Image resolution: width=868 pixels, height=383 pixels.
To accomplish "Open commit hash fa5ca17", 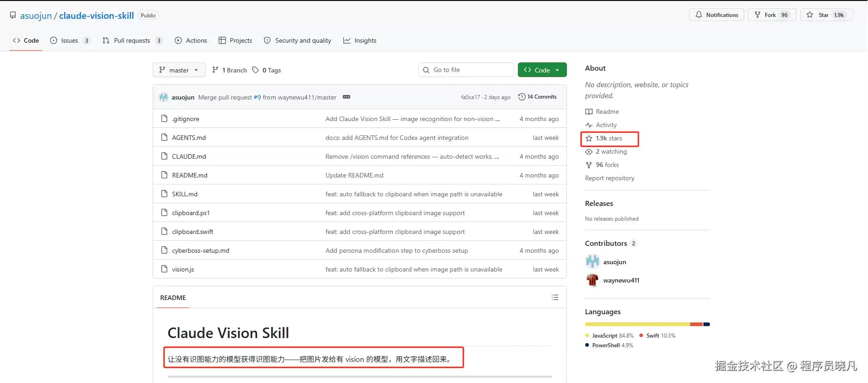I will click(470, 97).
